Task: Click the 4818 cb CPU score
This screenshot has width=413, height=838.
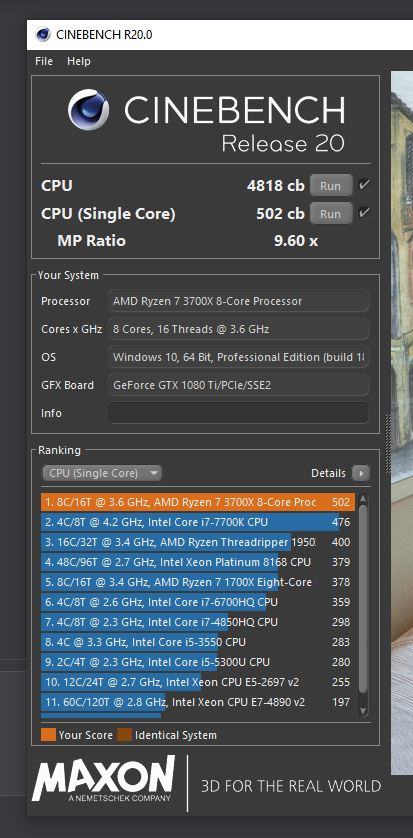Action: tap(276, 186)
